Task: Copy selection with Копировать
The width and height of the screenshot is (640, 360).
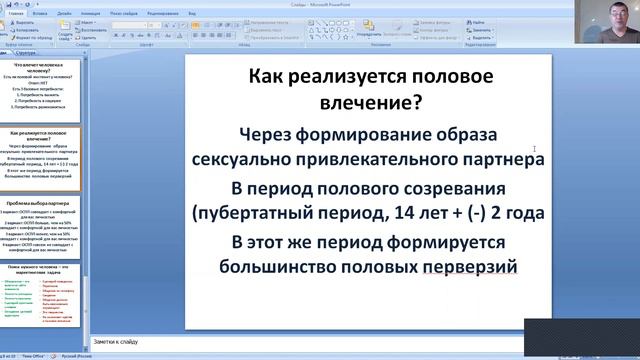Action: pos(24,30)
